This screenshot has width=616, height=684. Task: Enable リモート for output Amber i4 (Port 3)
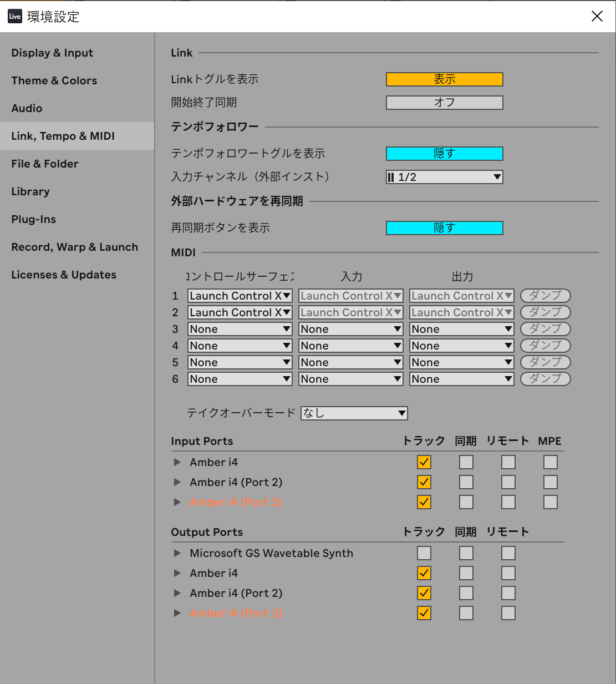coord(508,613)
